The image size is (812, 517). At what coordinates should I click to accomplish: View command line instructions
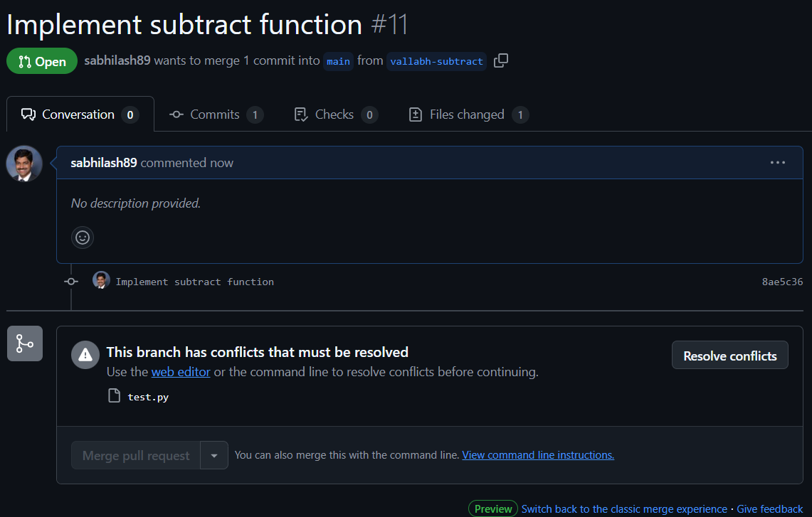[538, 454]
